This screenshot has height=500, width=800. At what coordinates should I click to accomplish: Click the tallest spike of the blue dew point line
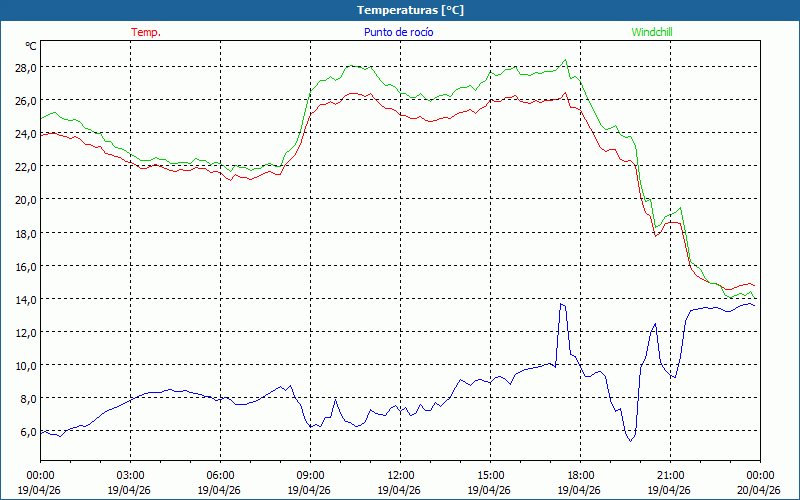(562, 303)
